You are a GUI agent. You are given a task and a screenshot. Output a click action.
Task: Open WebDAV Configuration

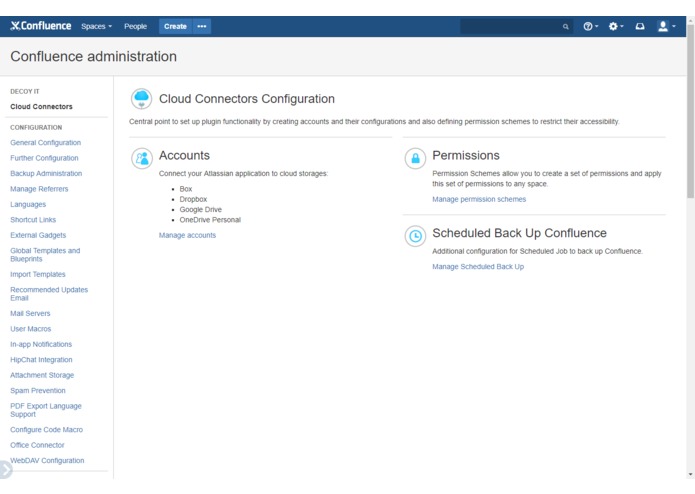click(x=47, y=460)
